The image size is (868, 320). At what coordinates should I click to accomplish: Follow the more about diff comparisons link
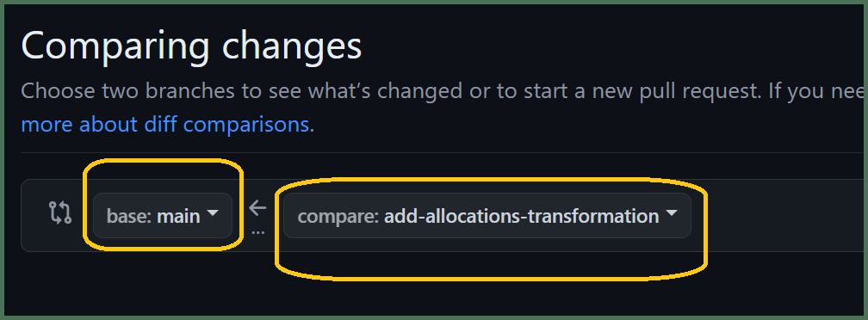pyautogui.click(x=165, y=125)
